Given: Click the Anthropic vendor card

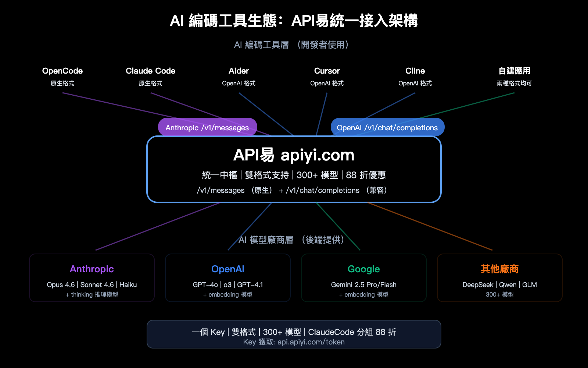Looking at the screenshot, I should tap(92, 278).
